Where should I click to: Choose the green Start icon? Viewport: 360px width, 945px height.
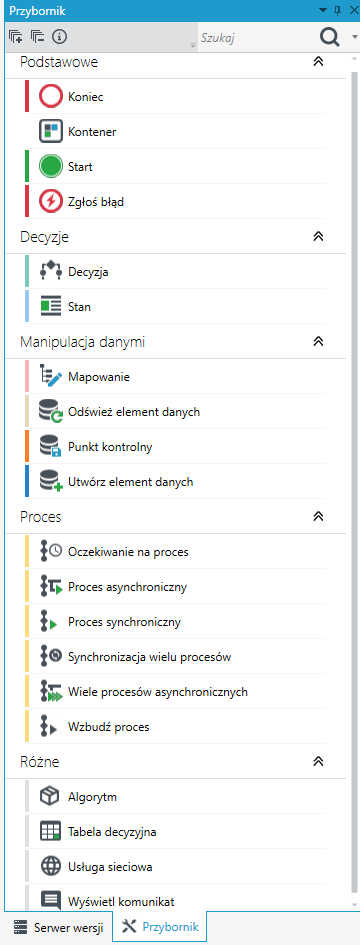tap(51, 166)
